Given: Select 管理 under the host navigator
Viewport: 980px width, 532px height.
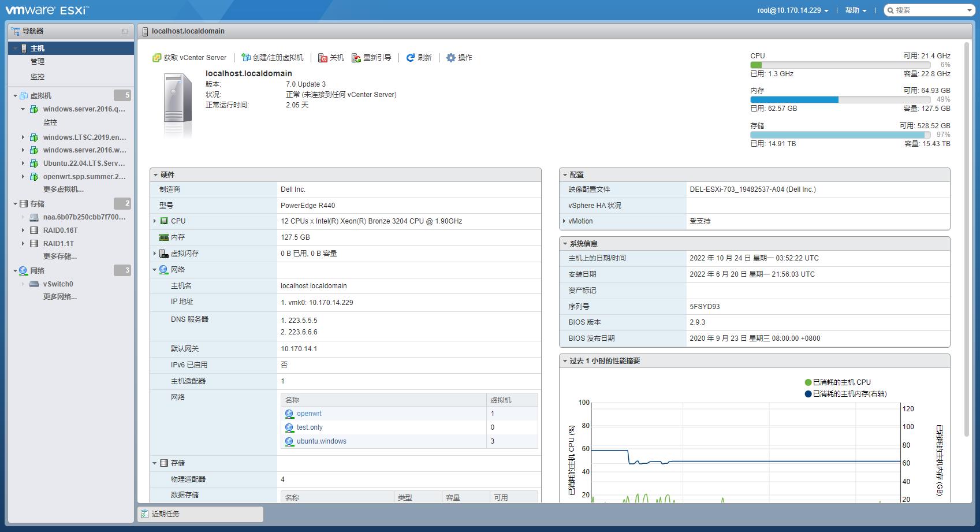Looking at the screenshot, I should point(38,62).
